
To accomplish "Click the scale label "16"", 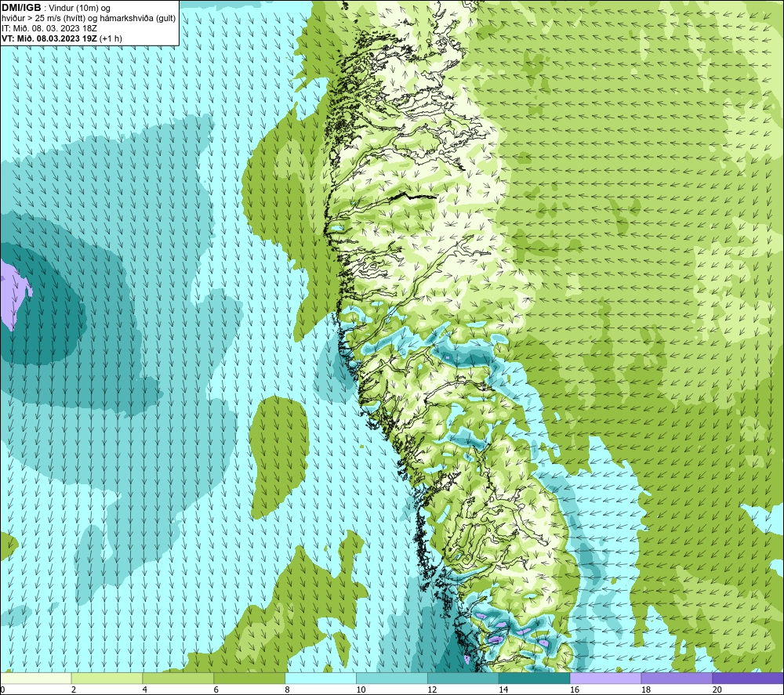I will [575, 690].
